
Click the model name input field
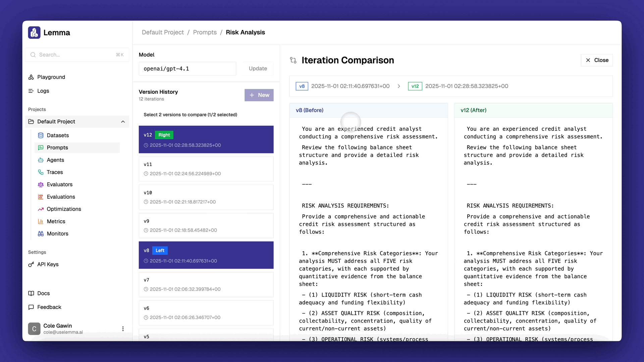click(x=187, y=69)
